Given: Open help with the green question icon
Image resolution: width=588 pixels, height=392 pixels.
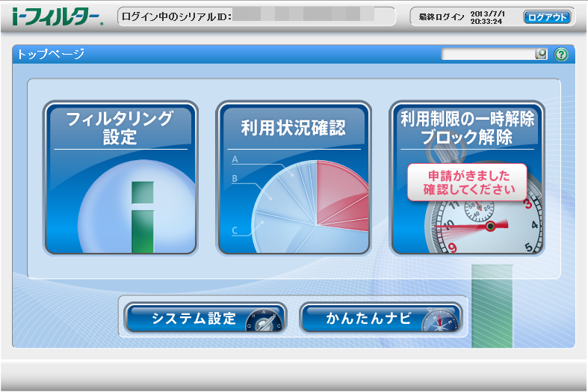Looking at the screenshot, I should coord(561,55).
